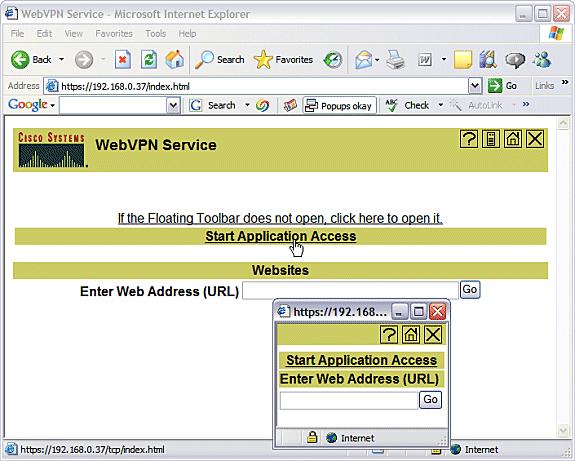This screenshot has width=575, height=461.
Task: Click main page Enter Web Address field
Action: (x=350, y=290)
